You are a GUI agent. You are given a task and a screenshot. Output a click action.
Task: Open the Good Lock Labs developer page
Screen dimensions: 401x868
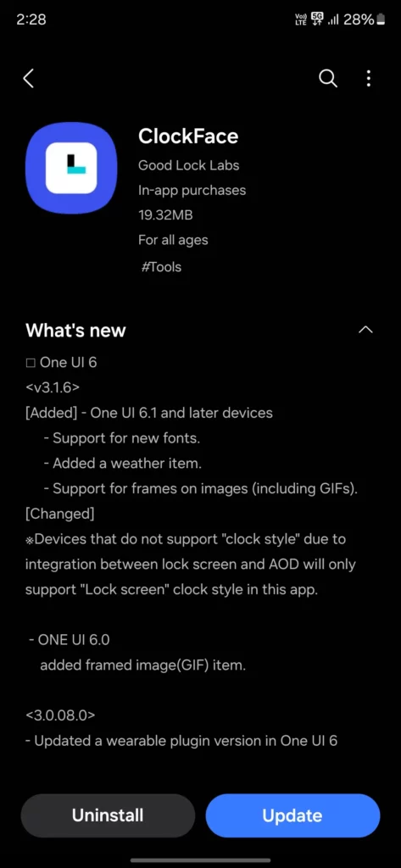click(189, 165)
